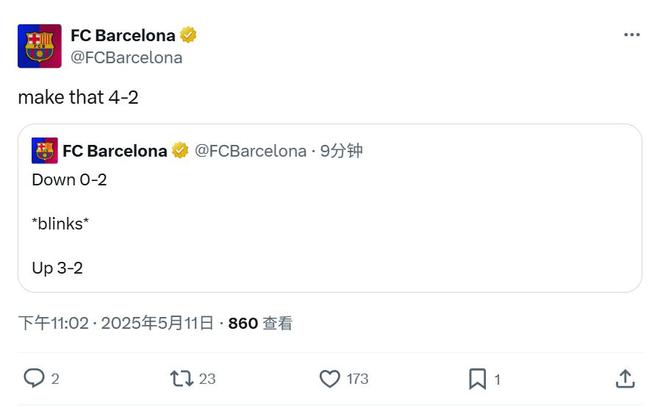The height and width of the screenshot is (406, 660).
Task: Open the share upload icon
Action: click(x=625, y=379)
